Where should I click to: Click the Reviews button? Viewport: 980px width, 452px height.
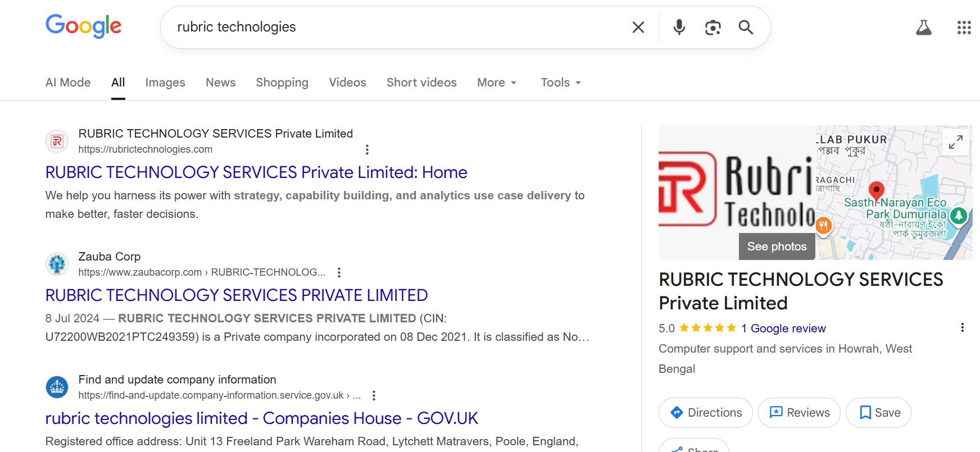click(799, 413)
